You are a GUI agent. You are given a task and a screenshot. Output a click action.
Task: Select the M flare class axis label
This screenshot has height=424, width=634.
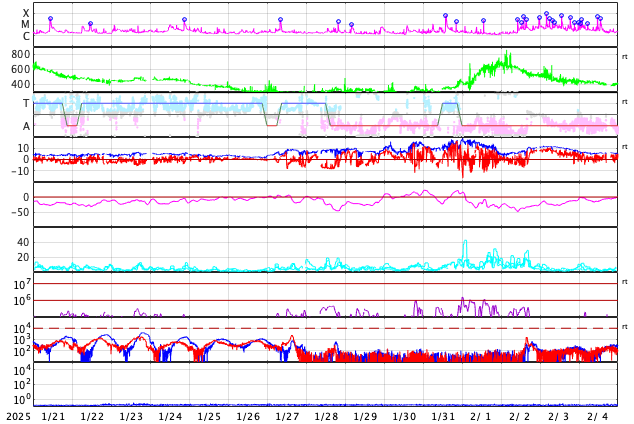pos(26,24)
